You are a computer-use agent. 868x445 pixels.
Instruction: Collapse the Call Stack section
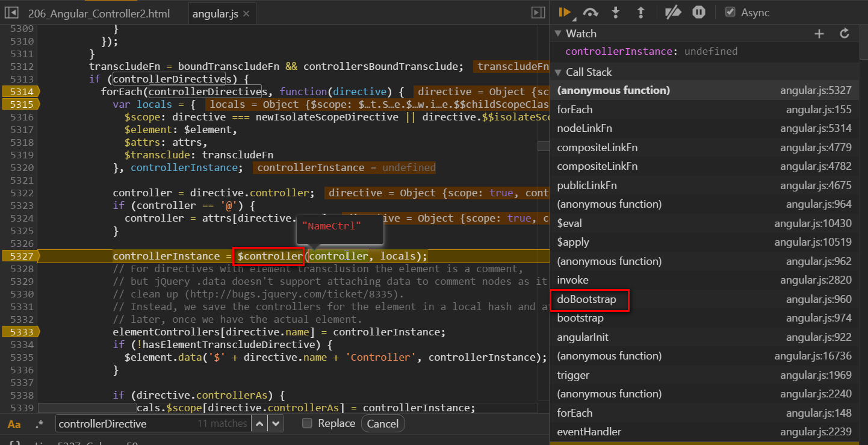click(x=558, y=72)
